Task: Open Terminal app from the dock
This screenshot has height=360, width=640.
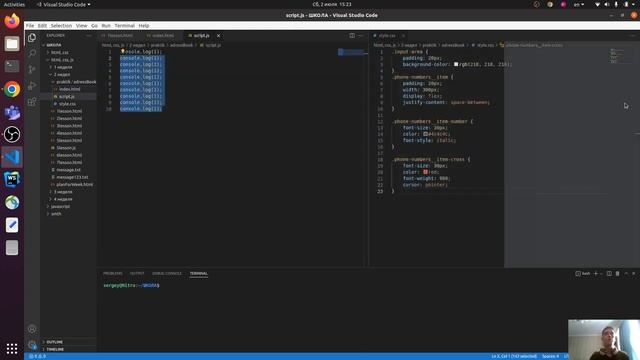Action: (12, 66)
